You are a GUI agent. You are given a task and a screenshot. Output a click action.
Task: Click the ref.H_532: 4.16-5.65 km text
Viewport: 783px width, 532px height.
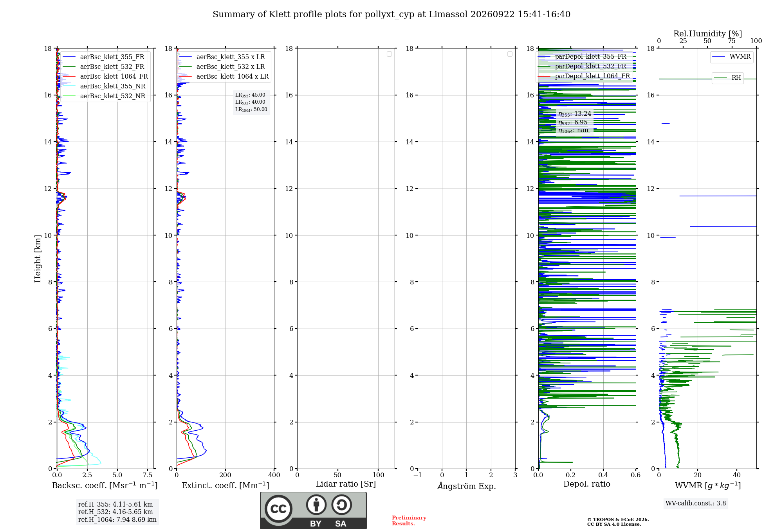click(115, 512)
